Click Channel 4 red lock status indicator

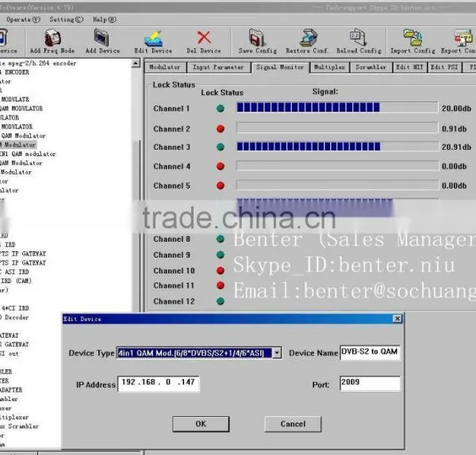pyautogui.click(x=221, y=166)
